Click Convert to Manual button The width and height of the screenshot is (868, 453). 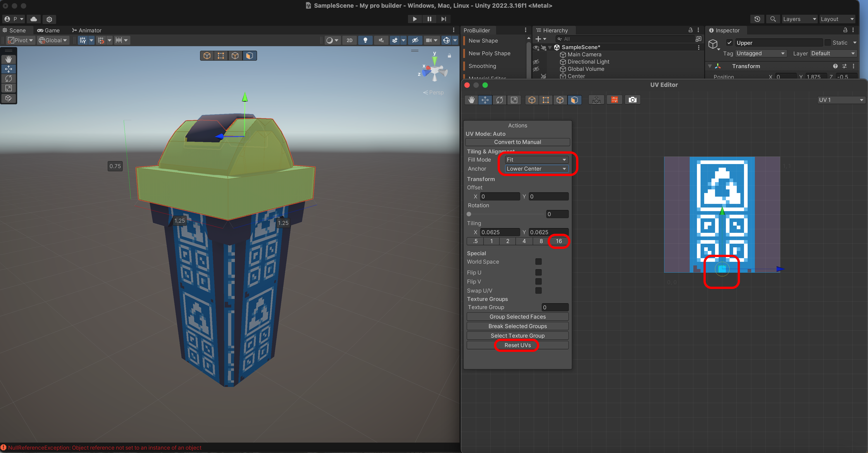point(517,142)
